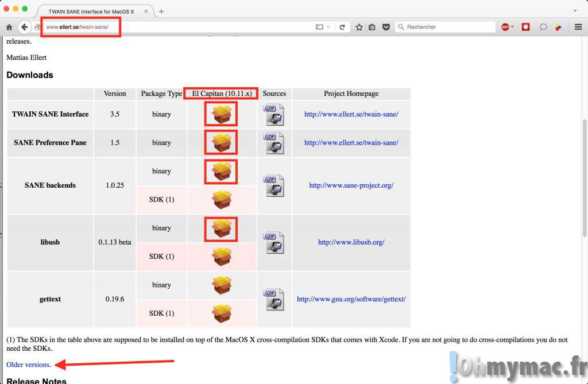
Task: Click the gettext row label
Action: (50, 299)
